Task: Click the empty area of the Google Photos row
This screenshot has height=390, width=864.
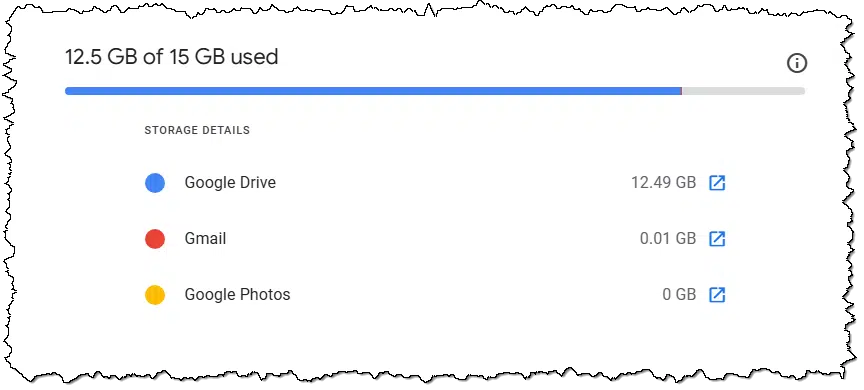Action: pyautogui.click(x=474, y=295)
